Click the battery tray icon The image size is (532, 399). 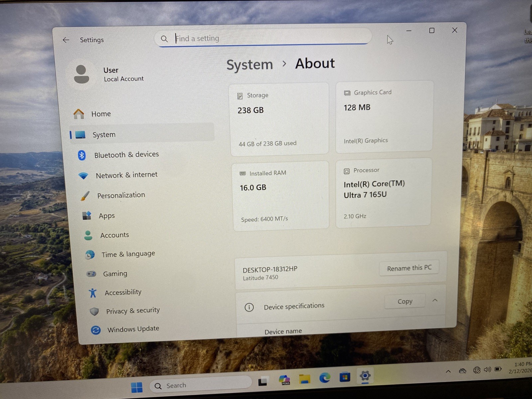pos(498,369)
